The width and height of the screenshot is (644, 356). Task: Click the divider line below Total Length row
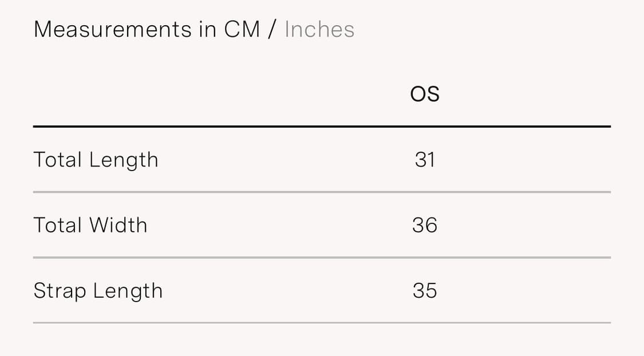coord(322,192)
